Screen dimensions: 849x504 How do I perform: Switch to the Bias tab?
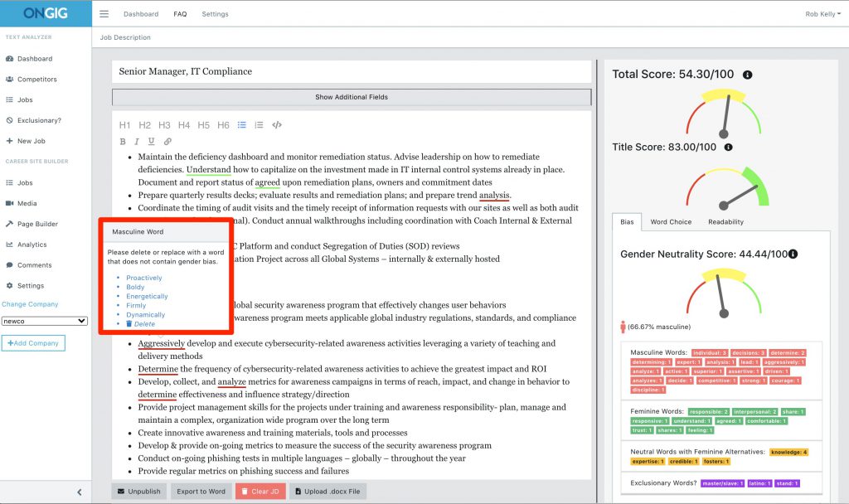tap(627, 222)
